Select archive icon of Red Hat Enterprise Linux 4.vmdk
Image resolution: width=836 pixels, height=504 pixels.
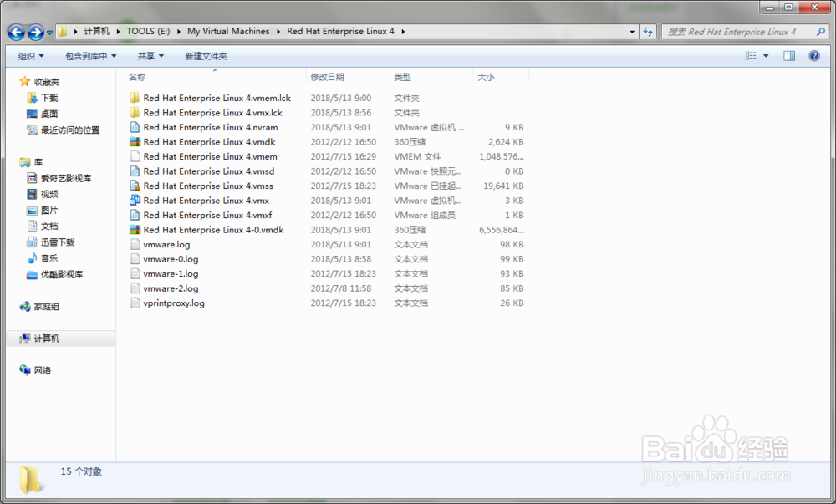pos(135,142)
